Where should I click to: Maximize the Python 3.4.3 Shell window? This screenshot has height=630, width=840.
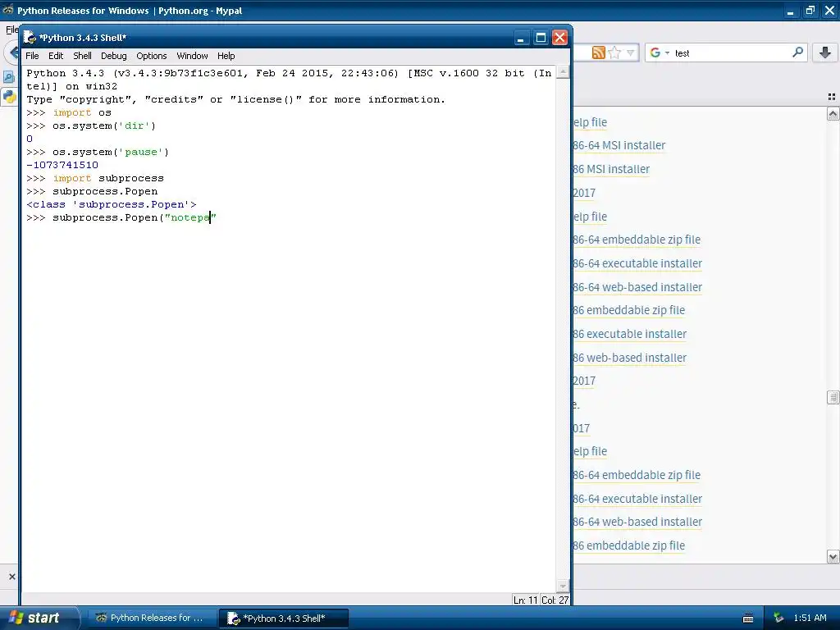pos(541,38)
